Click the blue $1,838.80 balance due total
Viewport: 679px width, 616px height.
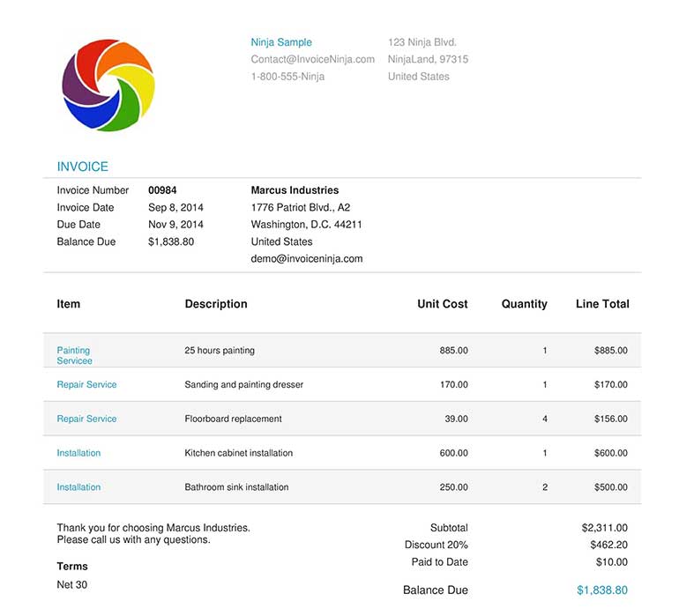602,590
